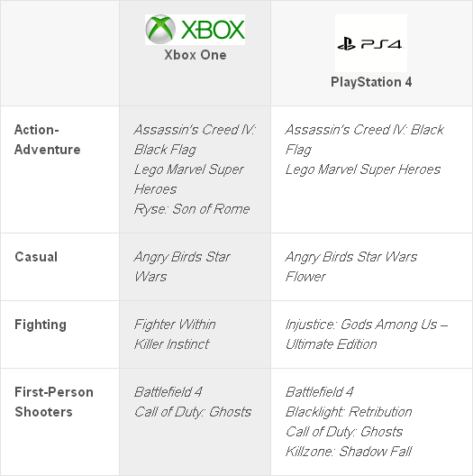The width and height of the screenshot is (473, 476).
Task: Open Assassin's Creed IV under Xbox One
Action: tap(195, 140)
